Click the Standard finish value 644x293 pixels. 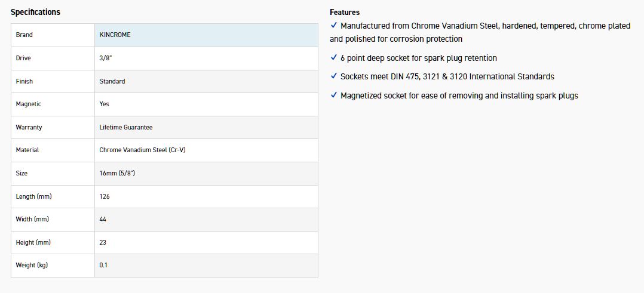(112, 81)
